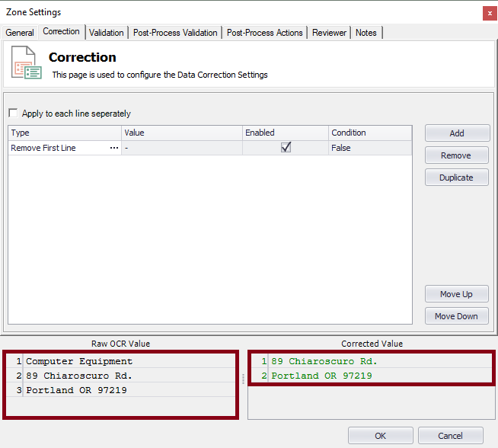Image resolution: width=498 pixels, height=448 pixels.
Task: Switch to the Reviewer tab
Action: [329, 33]
